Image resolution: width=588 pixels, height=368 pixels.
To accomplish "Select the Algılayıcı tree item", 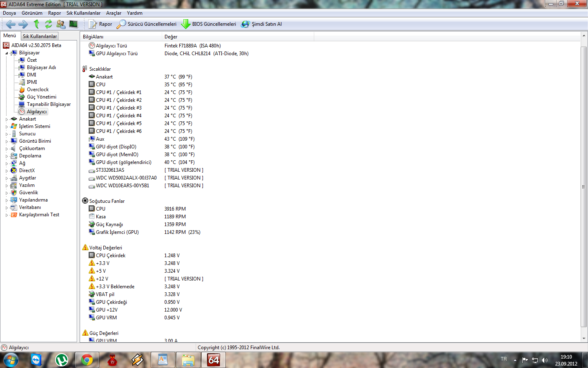I will coord(37,112).
